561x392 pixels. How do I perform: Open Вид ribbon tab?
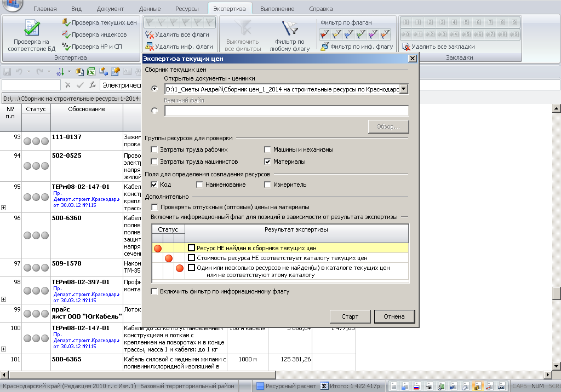pyautogui.click(x=76, y=9)
